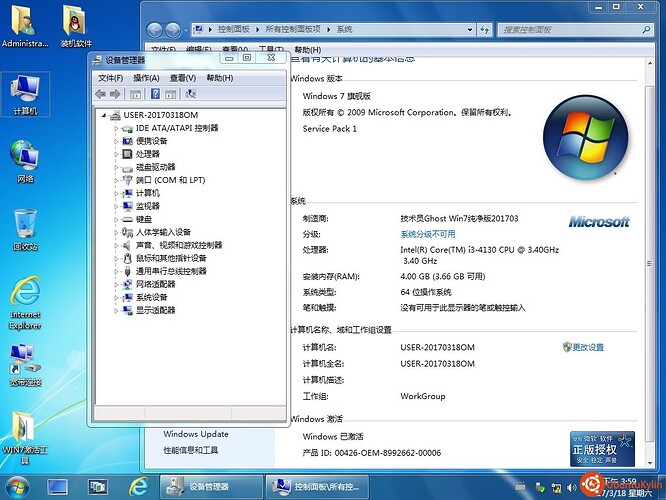Click the scan for hardware changes icon
Viewport: 666px width, 500px height.
click(x=191, y=94)
